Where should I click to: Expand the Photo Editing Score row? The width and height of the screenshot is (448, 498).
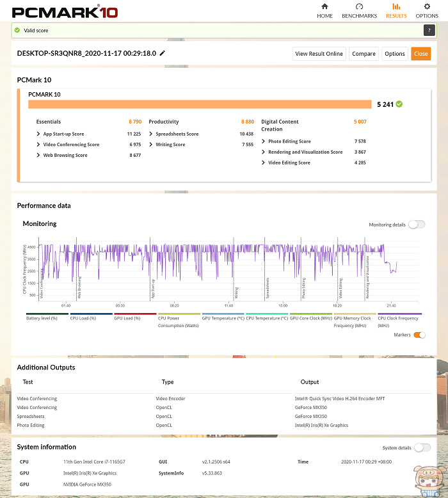click(264, 141)
